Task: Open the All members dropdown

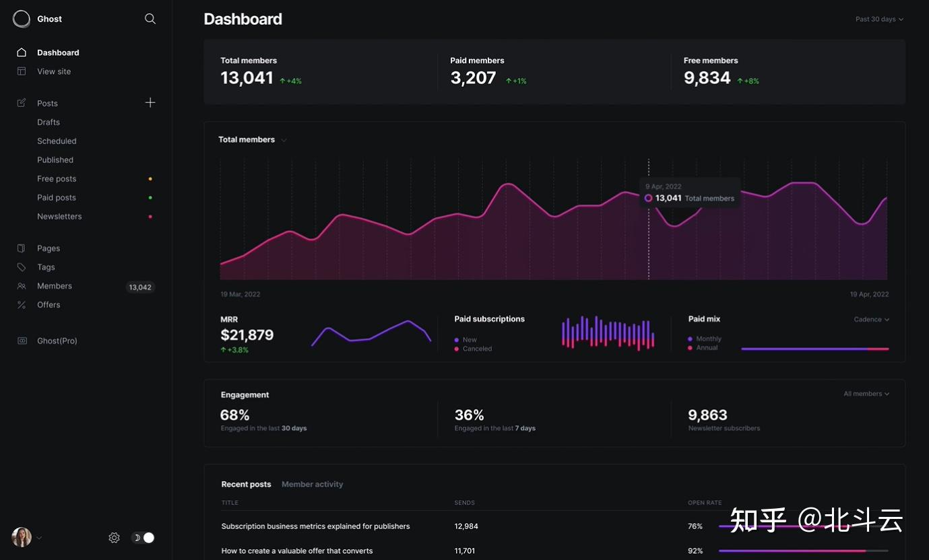Action: tap(866, 394)
